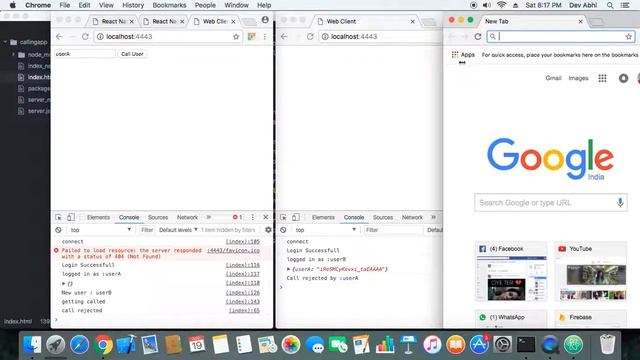The image size is (640, 360).
Task: Open the Sources panel in left DevTools
Action: (x=158, y=218)
